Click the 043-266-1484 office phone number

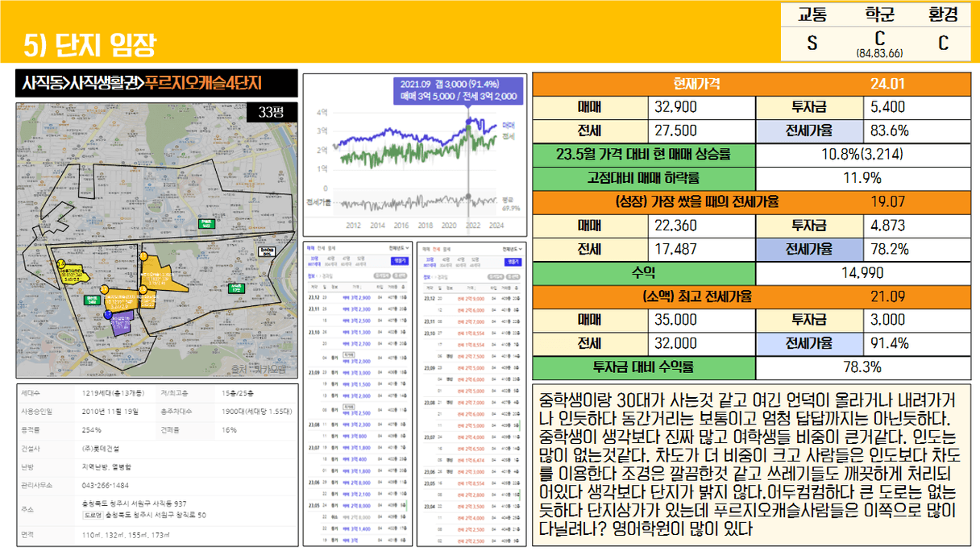pos(106,485)
